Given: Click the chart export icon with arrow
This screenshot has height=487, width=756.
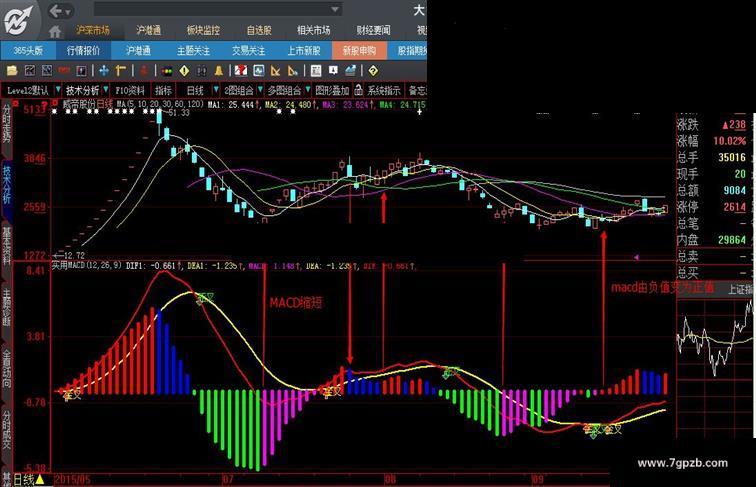Looking at the screenshot, I should tap(350, 71).
